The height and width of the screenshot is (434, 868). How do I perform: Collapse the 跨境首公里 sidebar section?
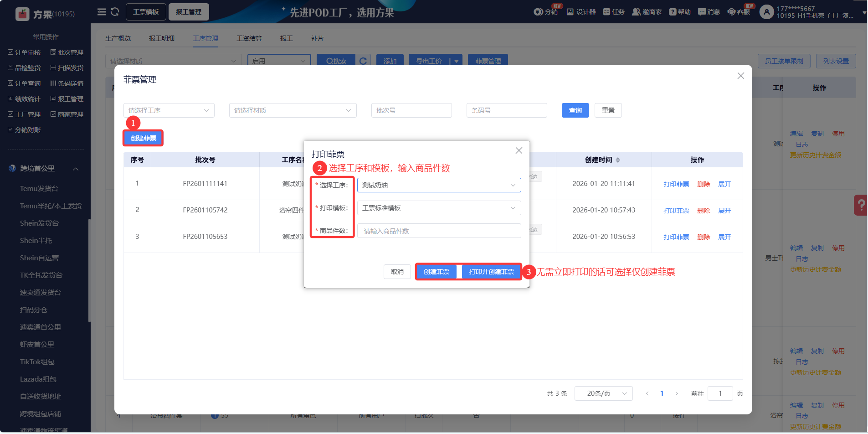click(76, 169)
